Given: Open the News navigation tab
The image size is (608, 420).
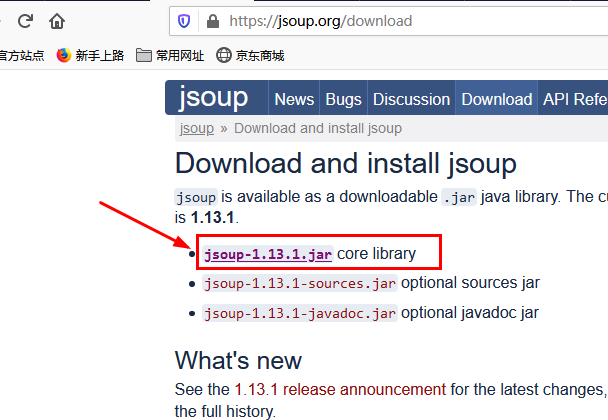Looking at the screenshot, I should 294,99.
